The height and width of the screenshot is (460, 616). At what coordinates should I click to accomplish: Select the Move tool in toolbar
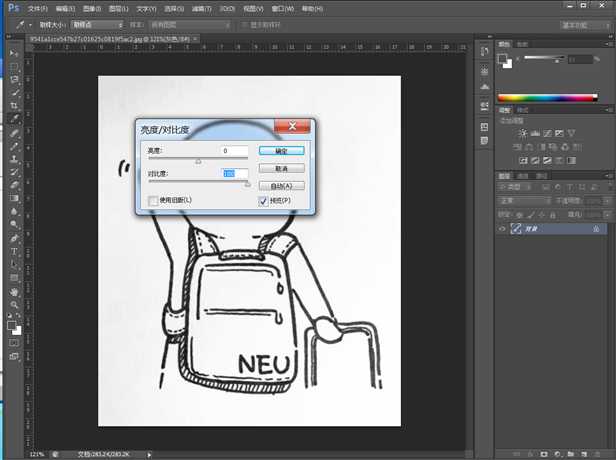point(14,52)
